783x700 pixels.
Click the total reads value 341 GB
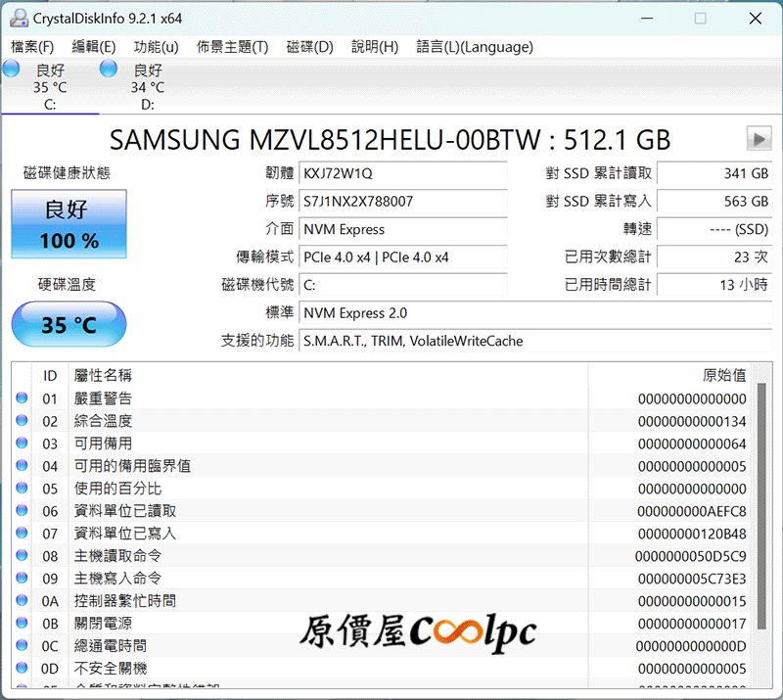(x=714, y=173)
